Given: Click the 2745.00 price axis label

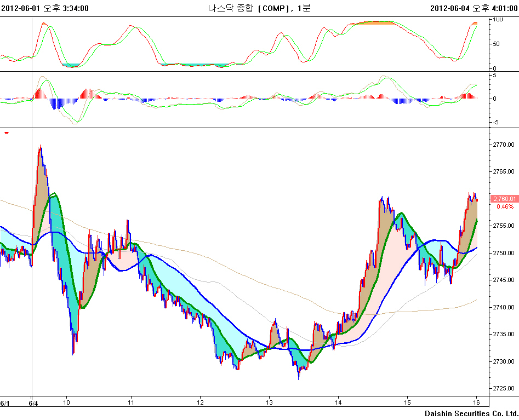Looking at the screenshot, I should click(503, 280).
